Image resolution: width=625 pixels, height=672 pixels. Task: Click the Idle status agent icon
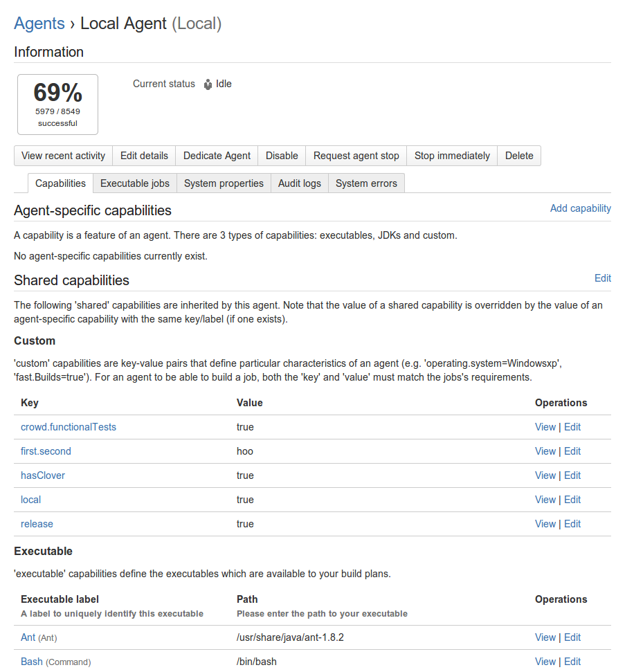click(208, 84)
